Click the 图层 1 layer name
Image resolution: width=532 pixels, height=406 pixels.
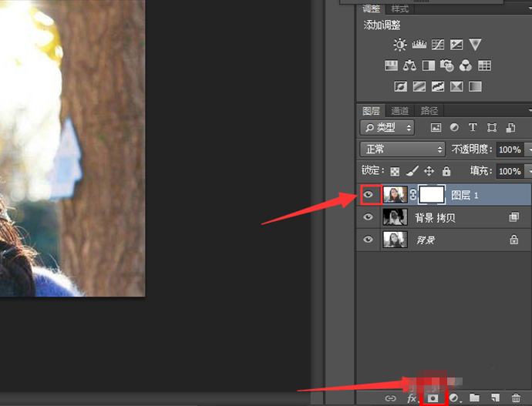[x=464, y=195]
